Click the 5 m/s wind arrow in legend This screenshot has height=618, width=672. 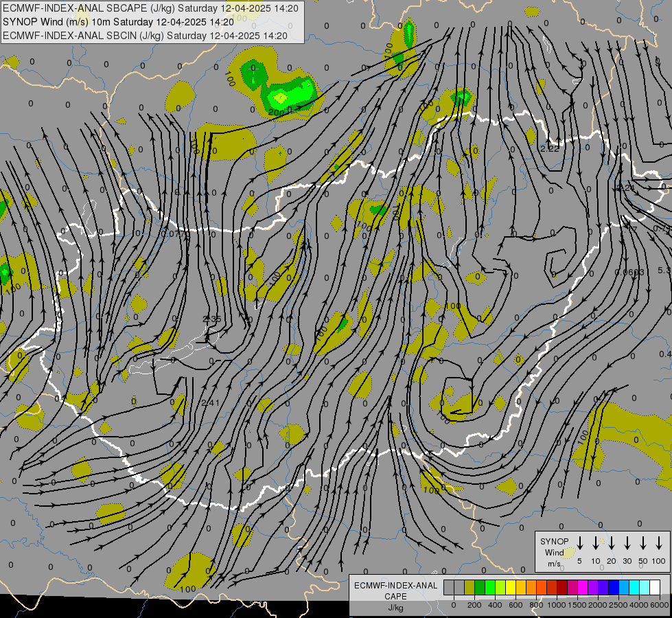[579, 542]
